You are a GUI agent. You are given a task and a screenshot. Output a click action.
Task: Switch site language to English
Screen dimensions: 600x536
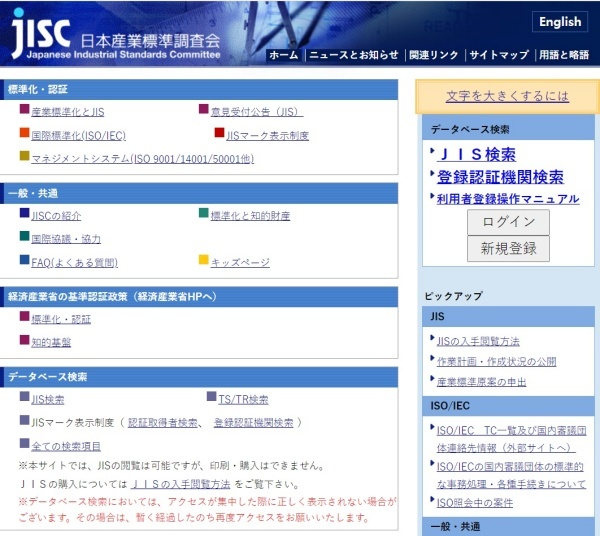coord(560,22)
